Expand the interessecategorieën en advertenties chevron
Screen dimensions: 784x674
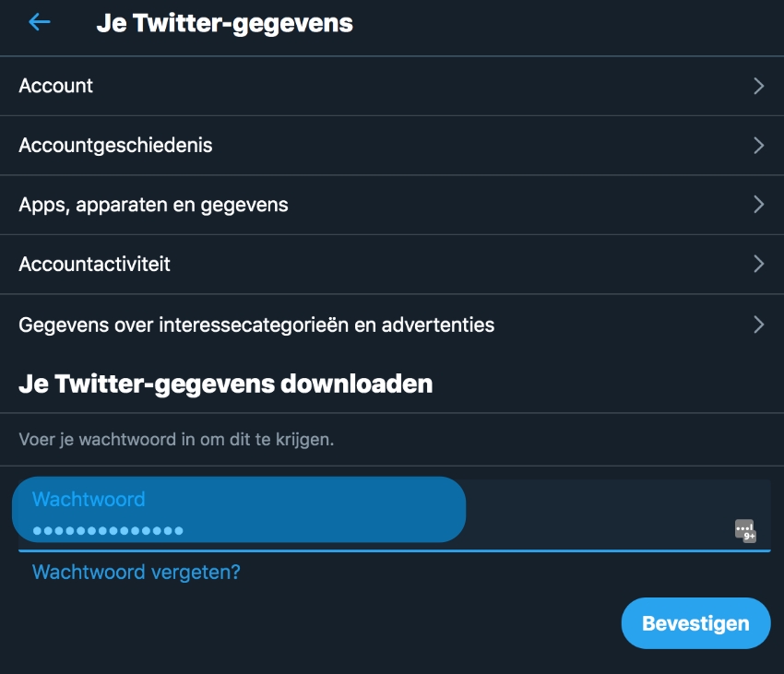(x=758, y=325)
